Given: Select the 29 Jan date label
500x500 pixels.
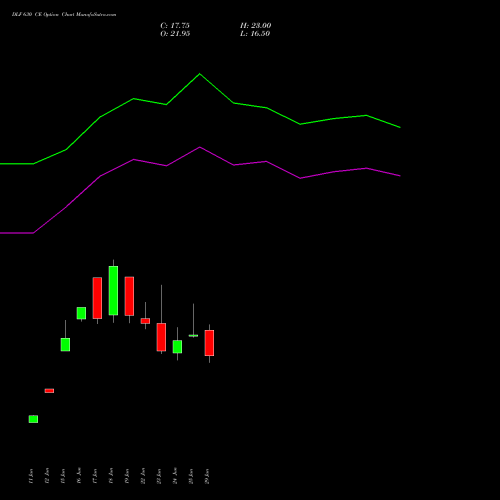Looking at the screenshot, I should click(x=207, y=476).
